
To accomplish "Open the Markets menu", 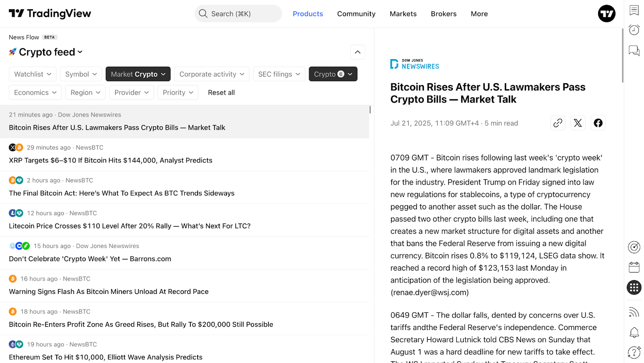I will [x=403, y=14].
